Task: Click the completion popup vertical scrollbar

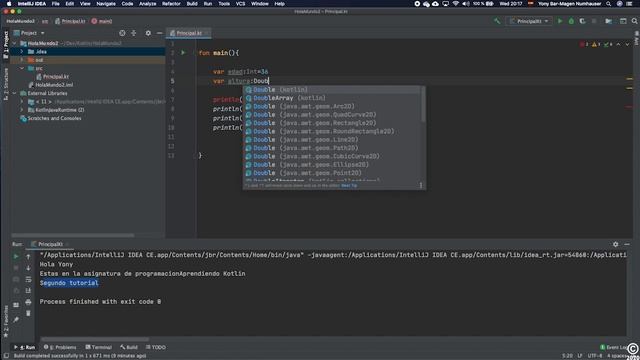Action: click(423, 104)
